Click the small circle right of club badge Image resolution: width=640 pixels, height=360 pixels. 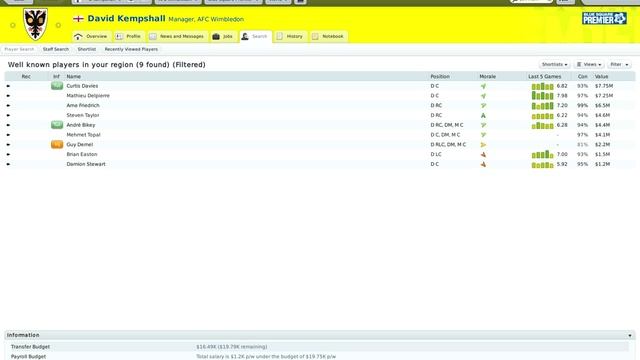pyautogui.click(x=58, y=25)
